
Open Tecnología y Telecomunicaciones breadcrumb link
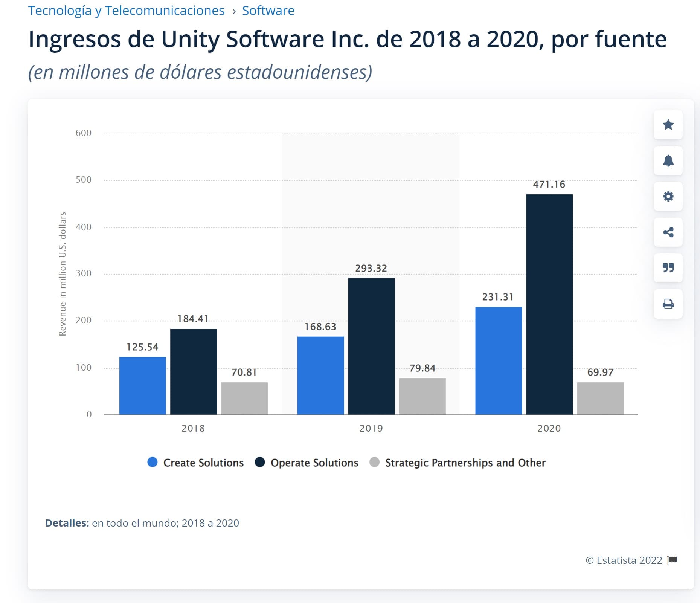point(126,11)
